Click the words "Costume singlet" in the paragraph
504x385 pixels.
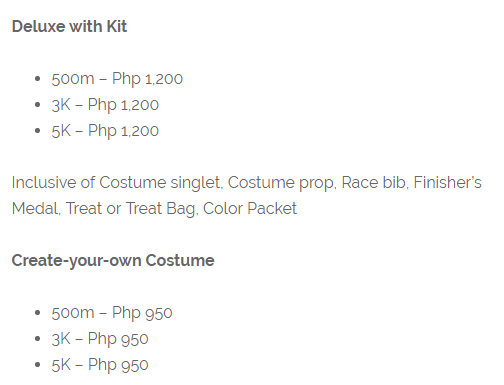tap(160, 183)
